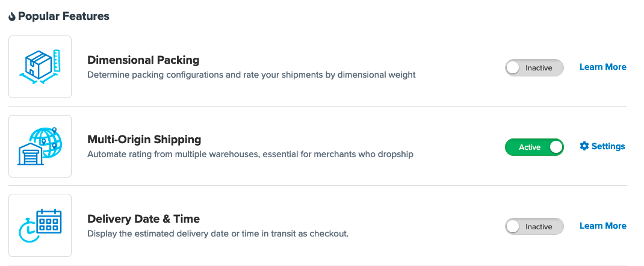Click the white knob on Dimensional Packing switch
The image size is (644, 266).
pyautogui.click(x=513, y=68)
